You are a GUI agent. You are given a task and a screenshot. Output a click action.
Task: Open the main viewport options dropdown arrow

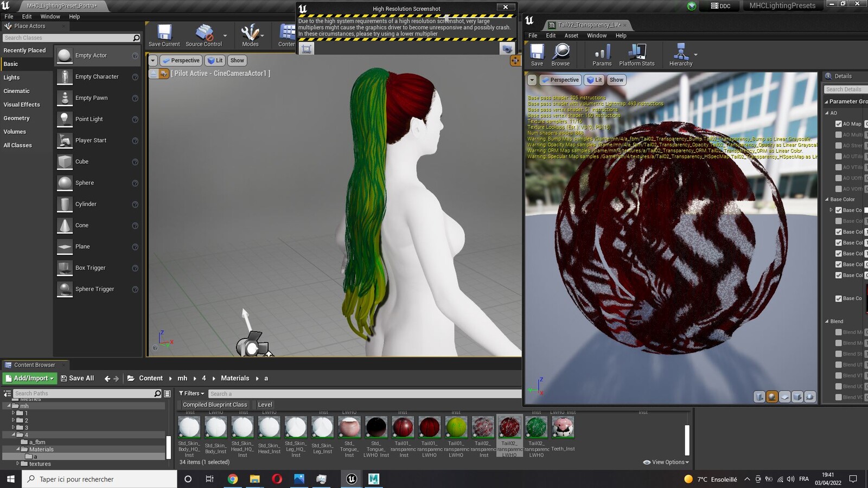153,61
